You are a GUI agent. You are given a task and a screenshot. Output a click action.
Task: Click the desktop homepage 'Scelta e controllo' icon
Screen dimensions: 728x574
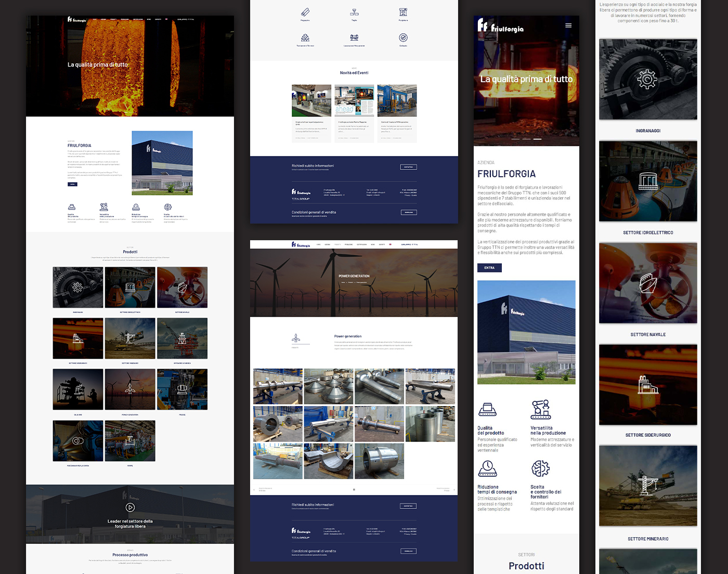tap(168, 207)
